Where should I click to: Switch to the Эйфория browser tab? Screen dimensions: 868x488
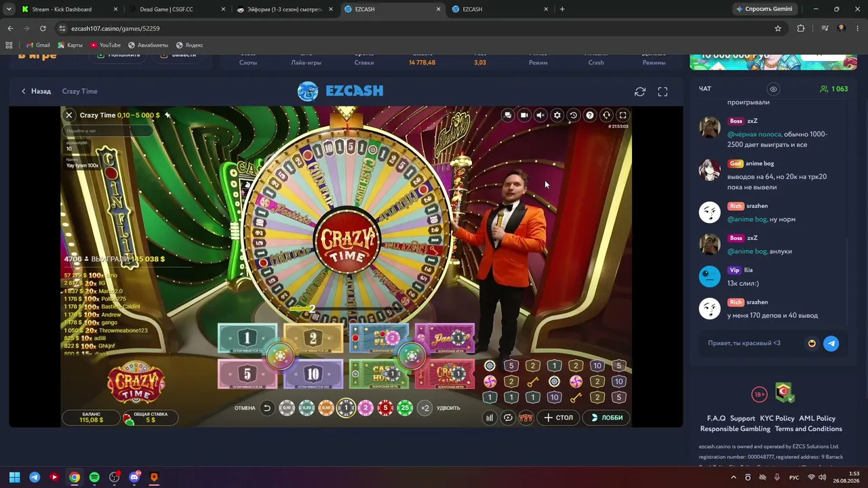tap(283, 9)
